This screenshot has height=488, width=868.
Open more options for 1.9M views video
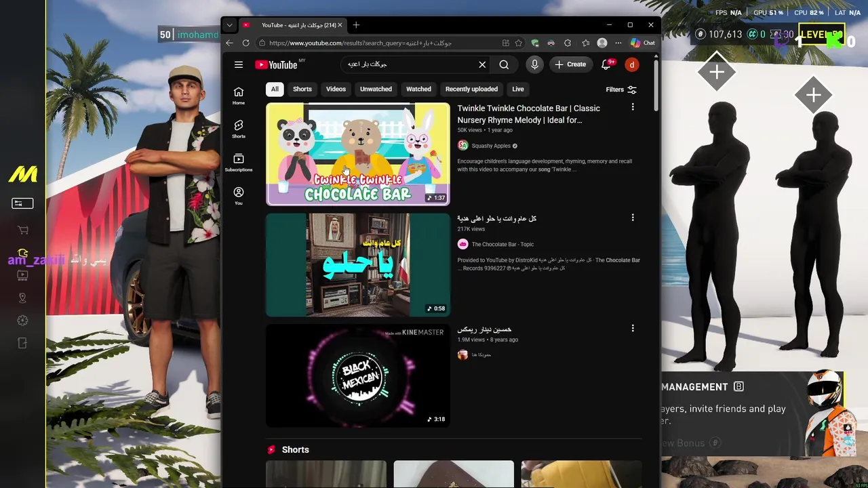[x=633, y=328]
